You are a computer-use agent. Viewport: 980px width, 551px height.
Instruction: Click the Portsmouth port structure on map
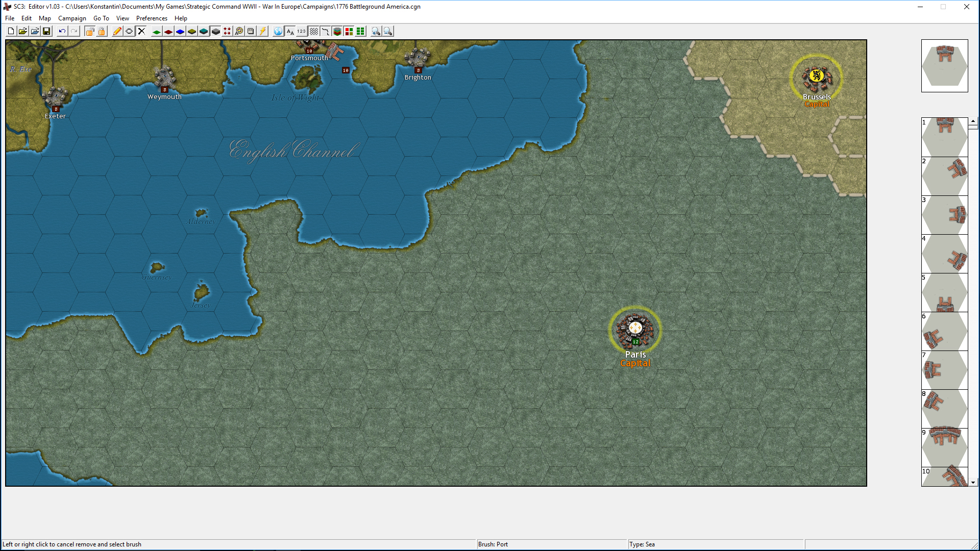pos(334,51)
